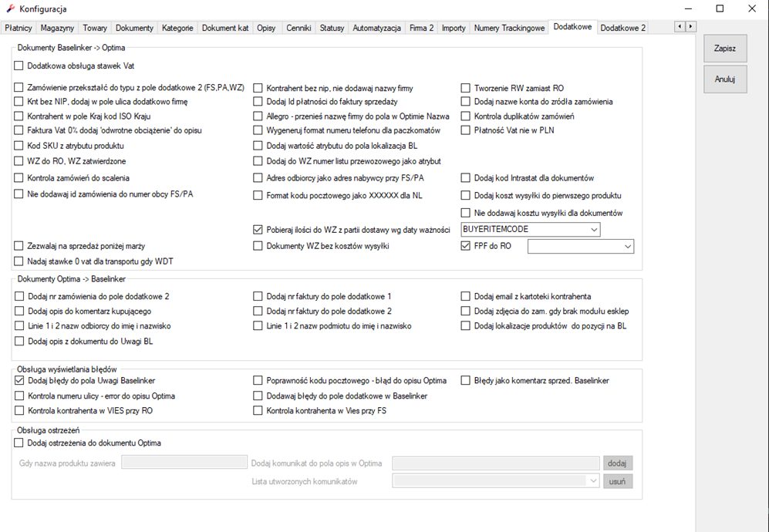Check Nadaj stawke 0 vat dla transportu gdy WDT
This screenshot has height=532, width=769.
tap(19, 261)
